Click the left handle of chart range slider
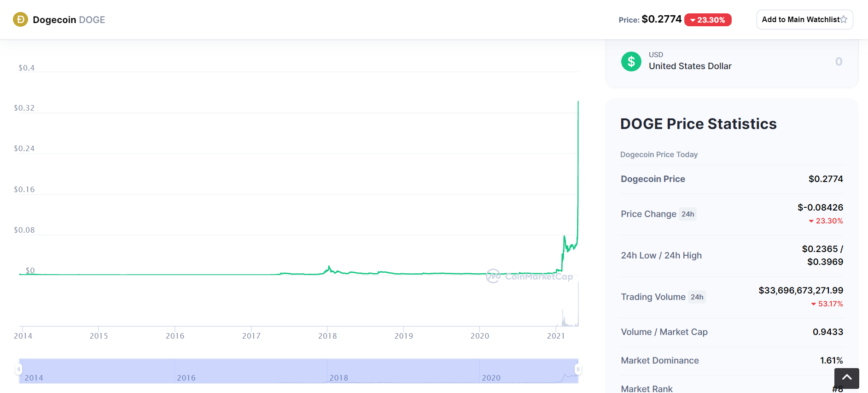Image resolution: width=868 pixels, height=393 pixels. pyautogui.click(x=19, y=370)
